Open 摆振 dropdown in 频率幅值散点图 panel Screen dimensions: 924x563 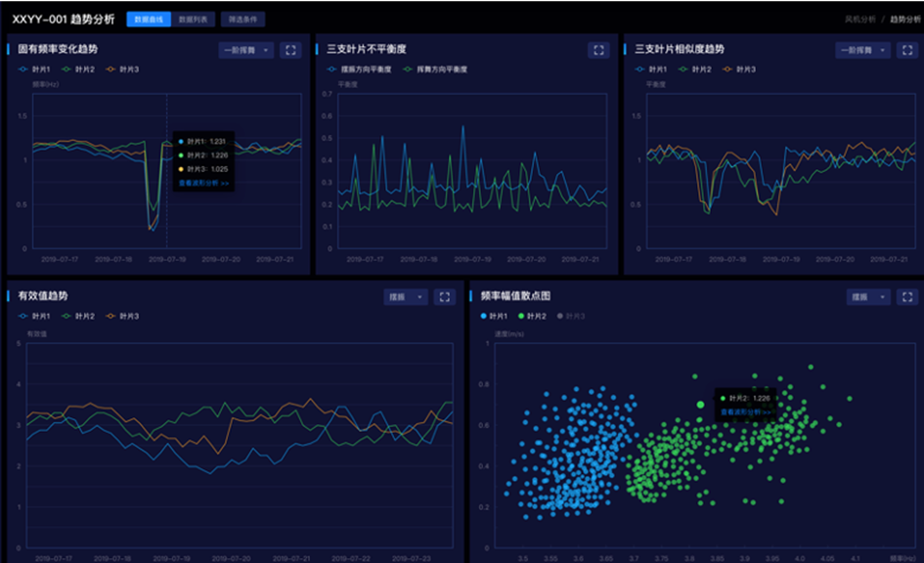coord(868,297)
